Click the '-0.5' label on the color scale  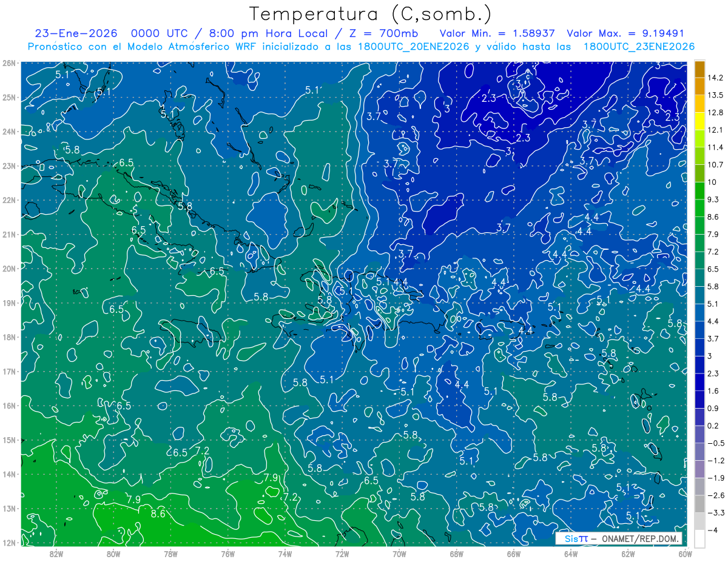[x=716, y=443]
